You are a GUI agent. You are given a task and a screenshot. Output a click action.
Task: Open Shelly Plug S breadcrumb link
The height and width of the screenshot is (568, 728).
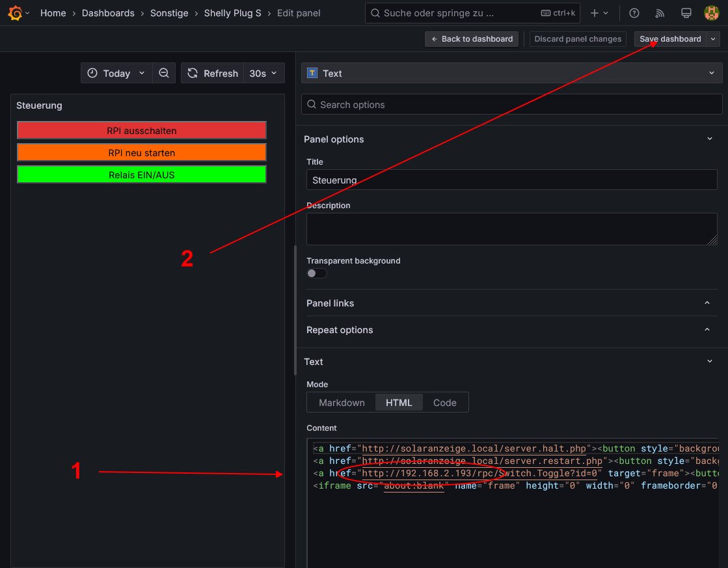(232, 13)
